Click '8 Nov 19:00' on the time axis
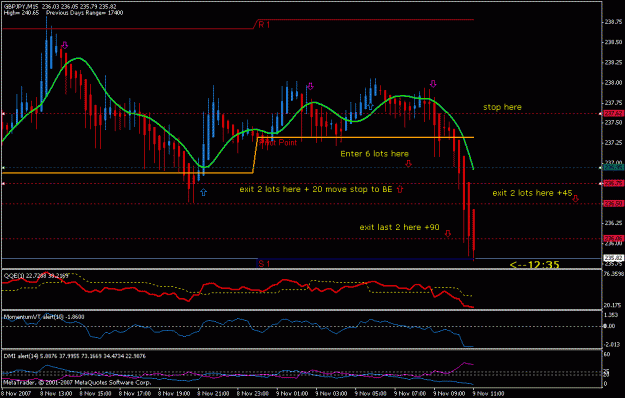This screenshot has height=398, width=625. click(174, 394)
